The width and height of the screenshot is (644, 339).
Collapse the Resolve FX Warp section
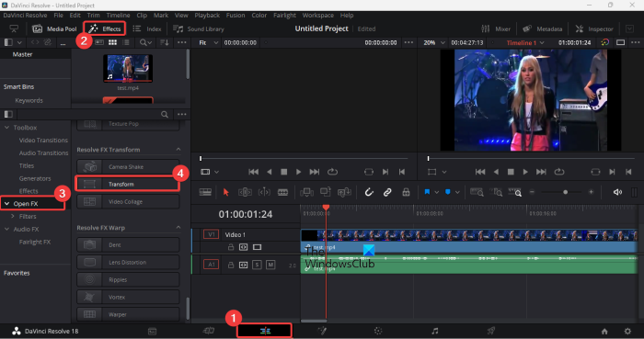(178, 227)
